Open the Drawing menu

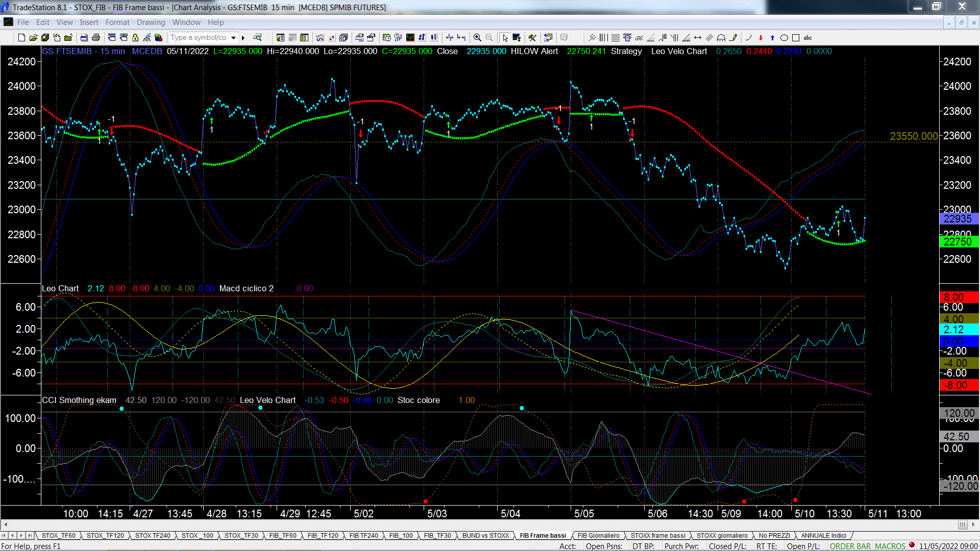coord(151,22)
